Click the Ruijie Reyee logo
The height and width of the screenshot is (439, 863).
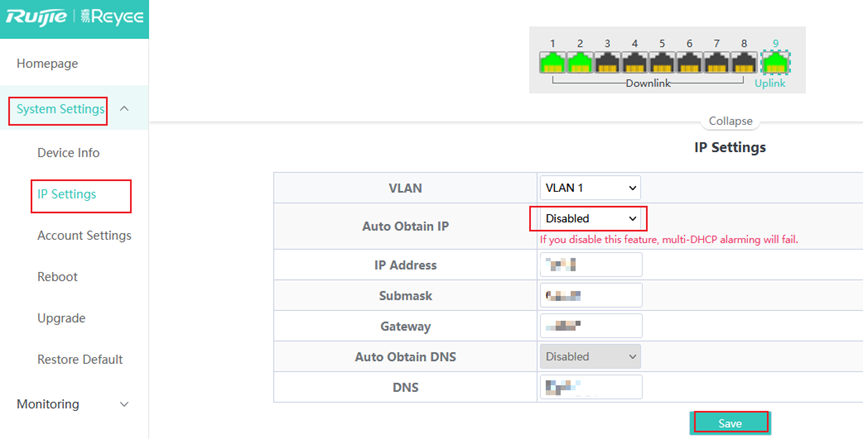(x=74, y=18)
